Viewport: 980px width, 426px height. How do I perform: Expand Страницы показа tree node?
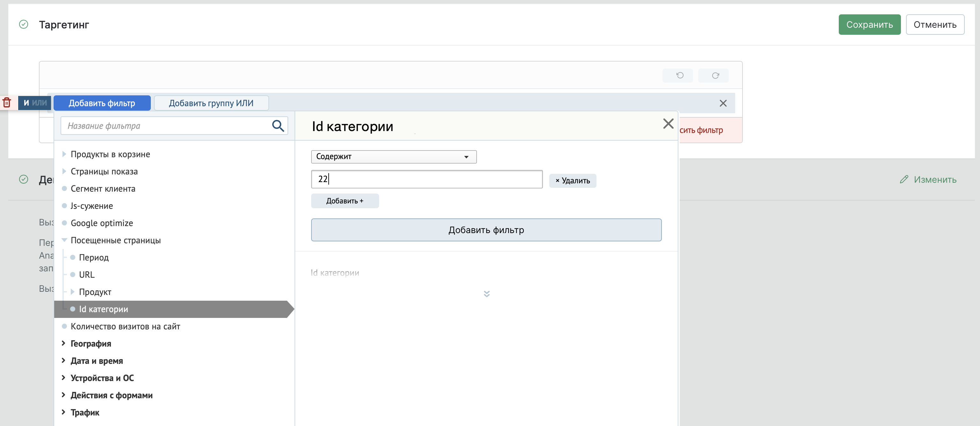point(64,171)
